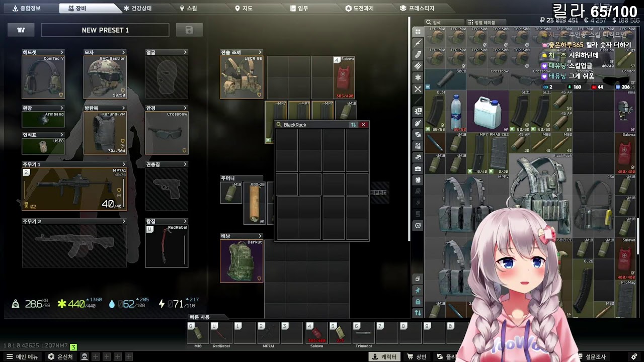Filter stash by checkmark task items icon
The height and width of the screenshot is (362, 644).
click(418, 226)
